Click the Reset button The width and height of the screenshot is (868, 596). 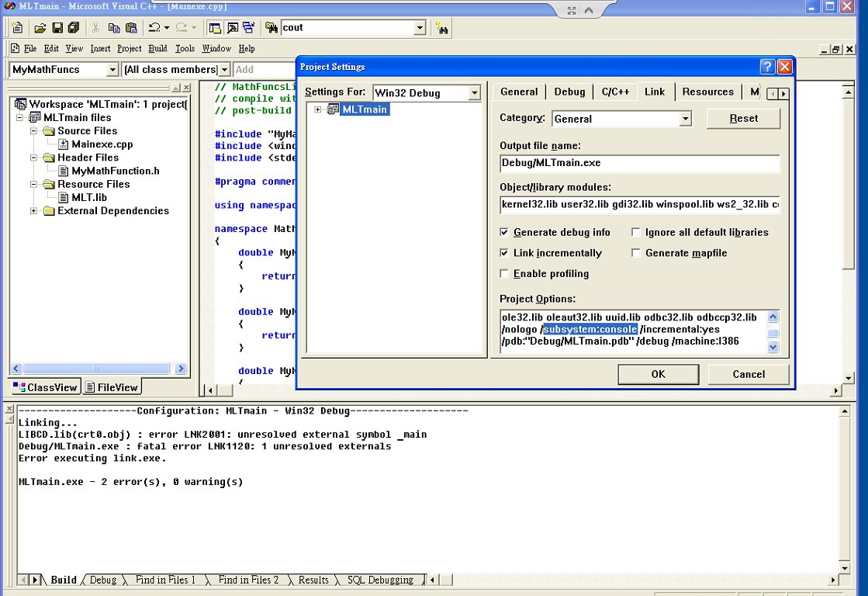pyautogui.click(x=743, y=118)
